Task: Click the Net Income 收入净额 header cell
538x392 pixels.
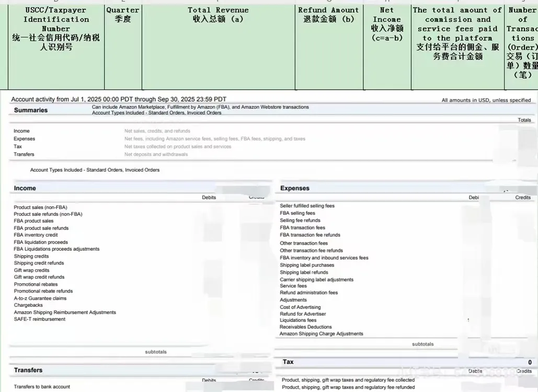Action: (x=387, y=47)
